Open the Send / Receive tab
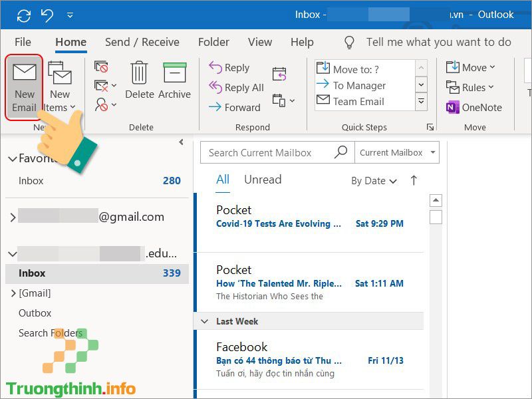Screen dimensions: 532x399 142,42
